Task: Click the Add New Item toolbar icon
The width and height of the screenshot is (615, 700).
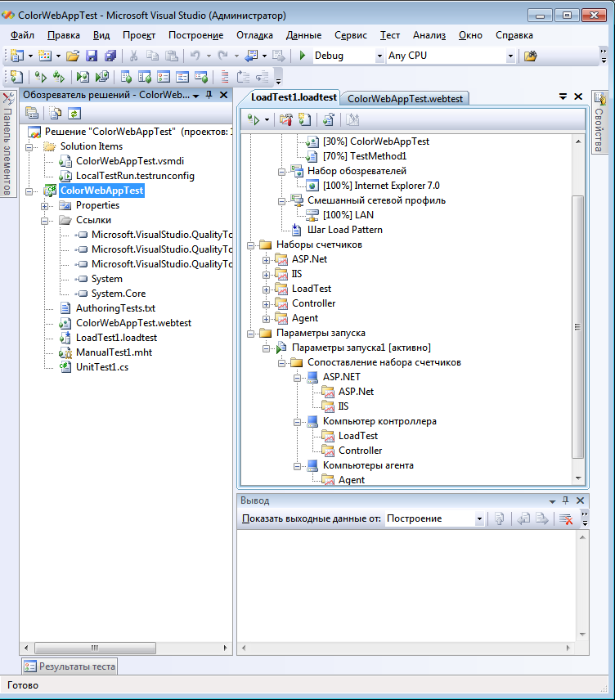Action: click(x=45, y=56)
